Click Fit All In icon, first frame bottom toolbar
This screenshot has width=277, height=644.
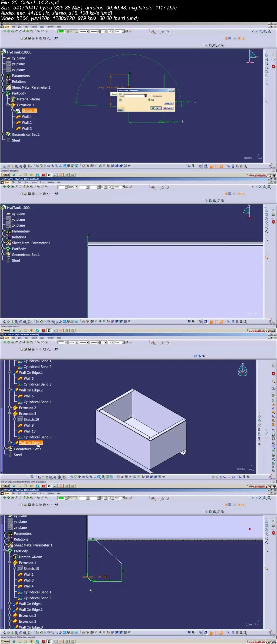click(x=41, y=166)
